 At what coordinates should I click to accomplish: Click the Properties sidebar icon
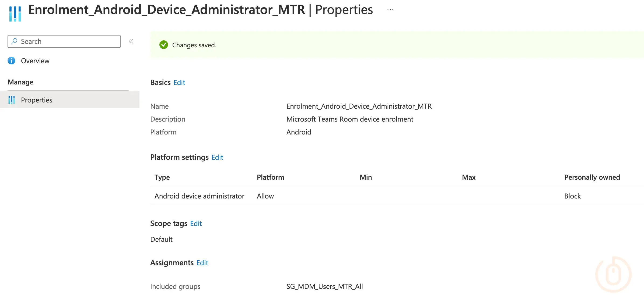click(12, 100)
